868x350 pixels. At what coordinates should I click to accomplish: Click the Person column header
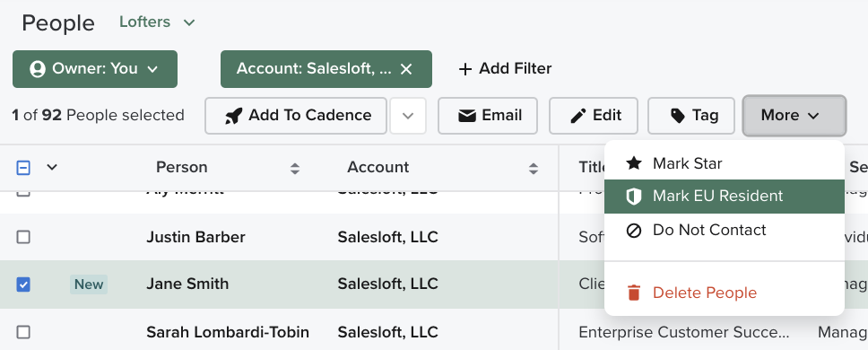[x=181, y=167]
